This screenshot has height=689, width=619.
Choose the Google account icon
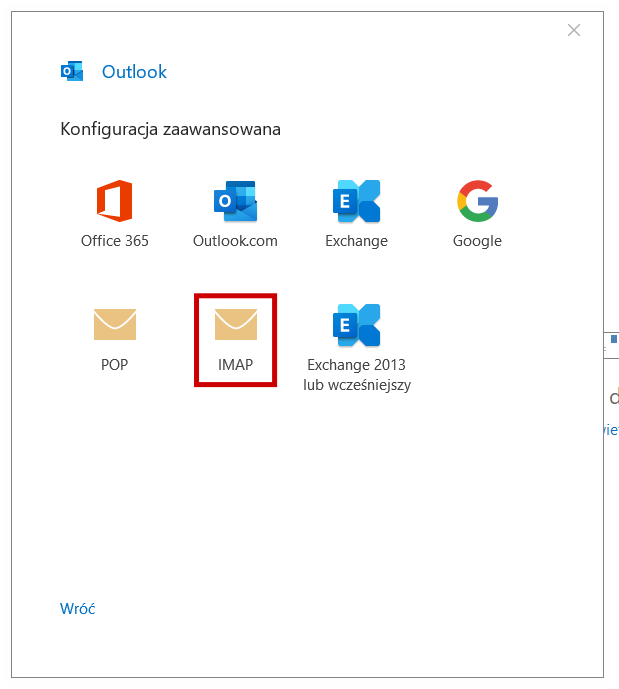point(478,201)
